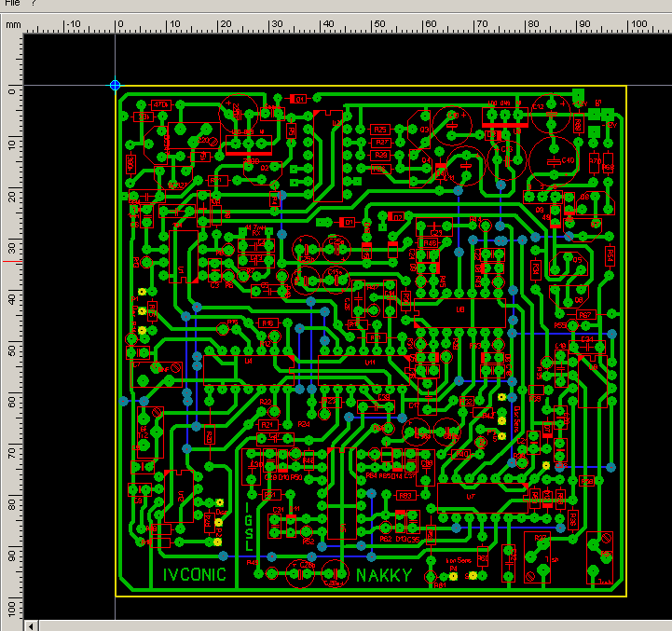
Task: Select the R34 resistor label
Action: [535, 269]
